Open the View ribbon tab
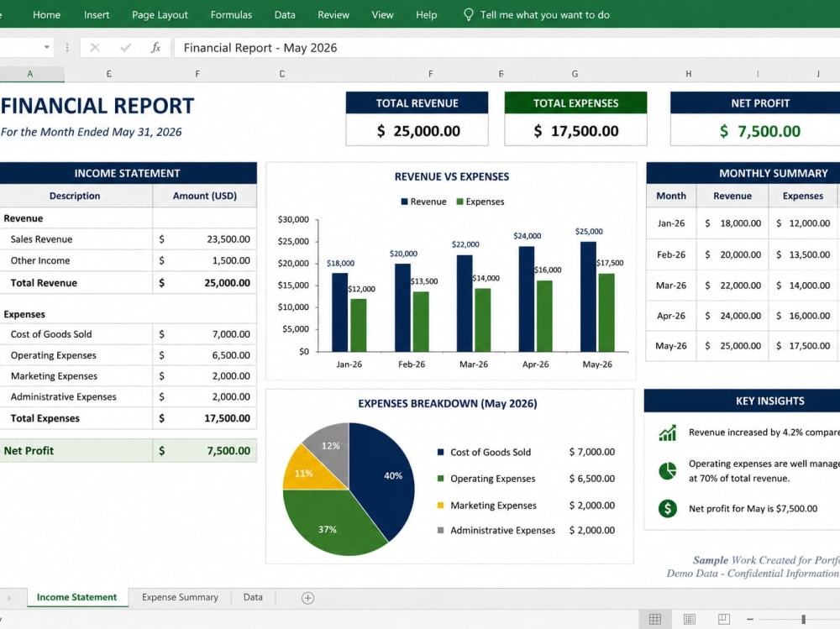840x629 pixels. (x=382, y=15)
